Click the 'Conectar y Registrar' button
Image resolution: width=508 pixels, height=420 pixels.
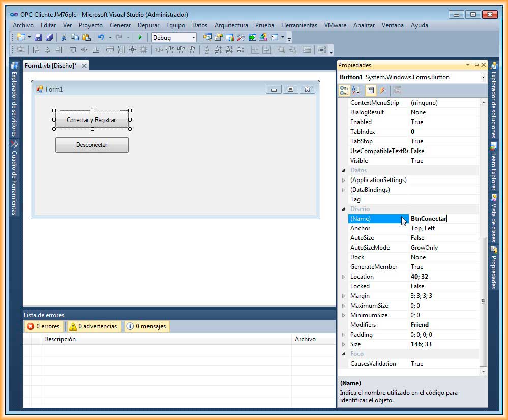[x=92, y=120]
